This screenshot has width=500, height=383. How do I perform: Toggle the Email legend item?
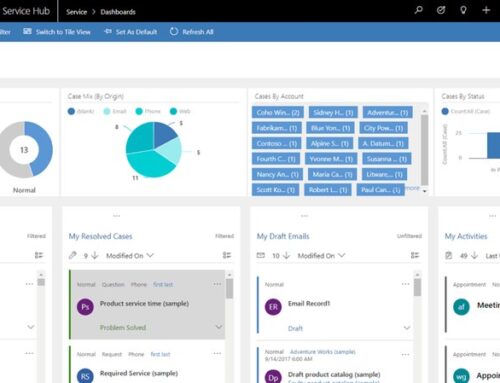[x=115, y=111]
